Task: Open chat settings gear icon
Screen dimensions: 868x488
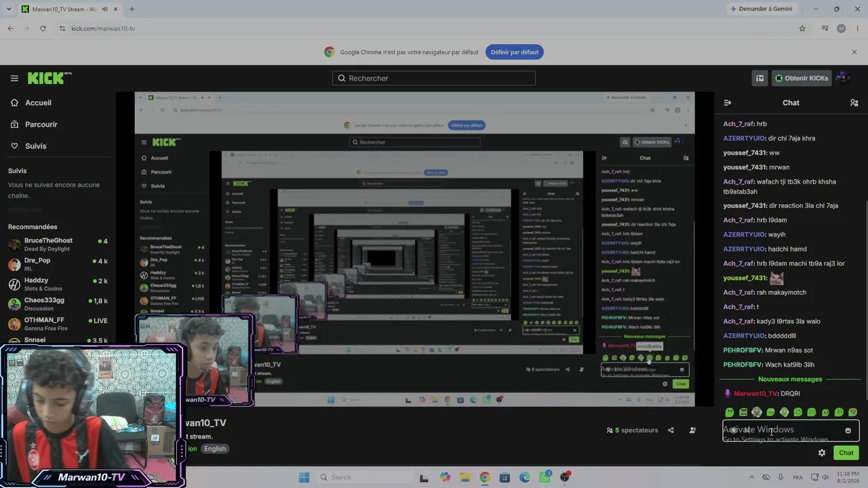Action: point(822,453)
